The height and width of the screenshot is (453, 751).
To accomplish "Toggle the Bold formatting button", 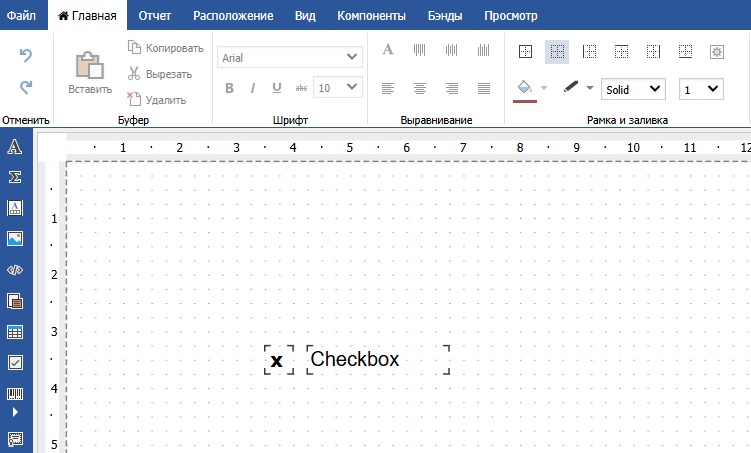I will pos(229,88).
